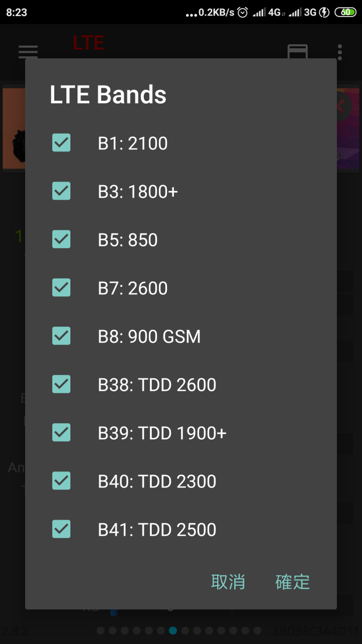
Task: Tap the alarm clock status icon
Action: coord(243,12)
